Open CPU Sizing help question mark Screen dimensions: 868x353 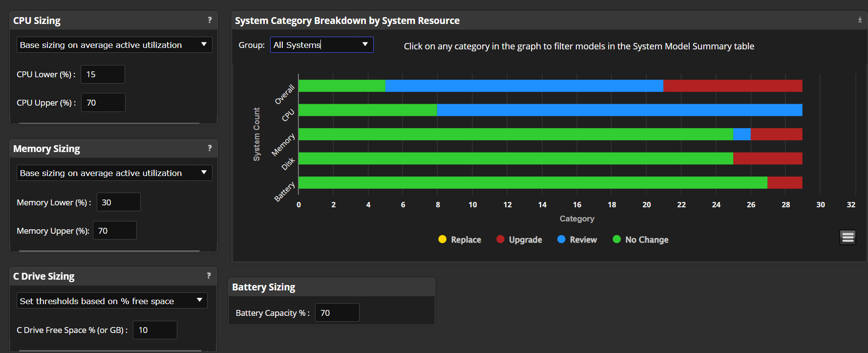click(210, 20)
